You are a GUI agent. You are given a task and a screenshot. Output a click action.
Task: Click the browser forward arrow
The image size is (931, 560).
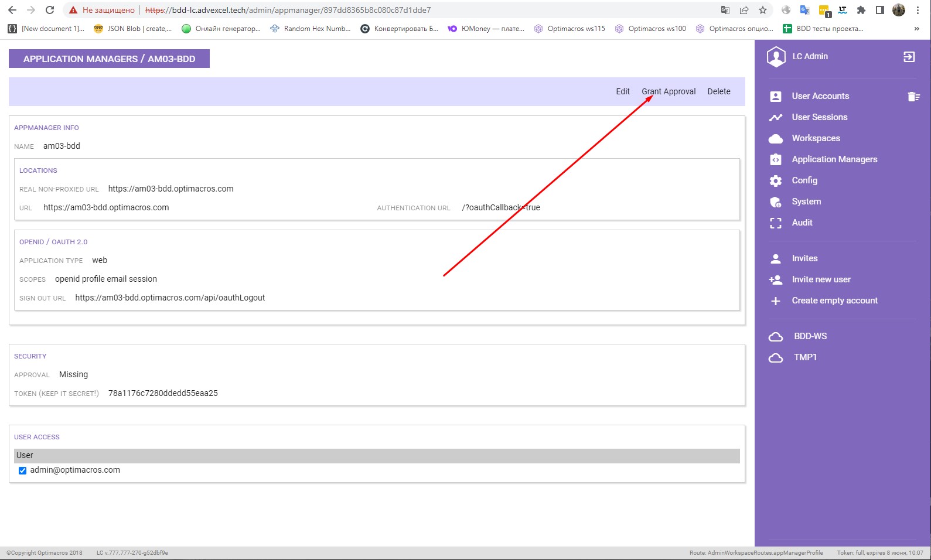click(x=31, y=10)
